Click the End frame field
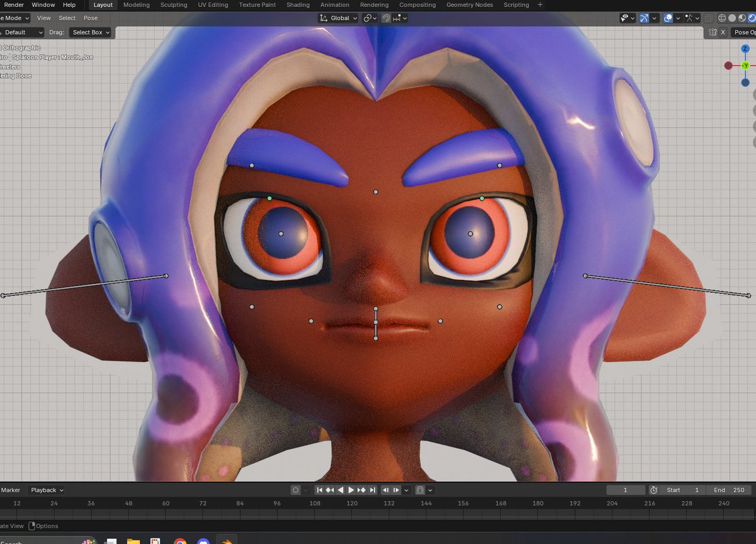The height and width of the screenshot is (544, 756). click(x=728, y=490)
